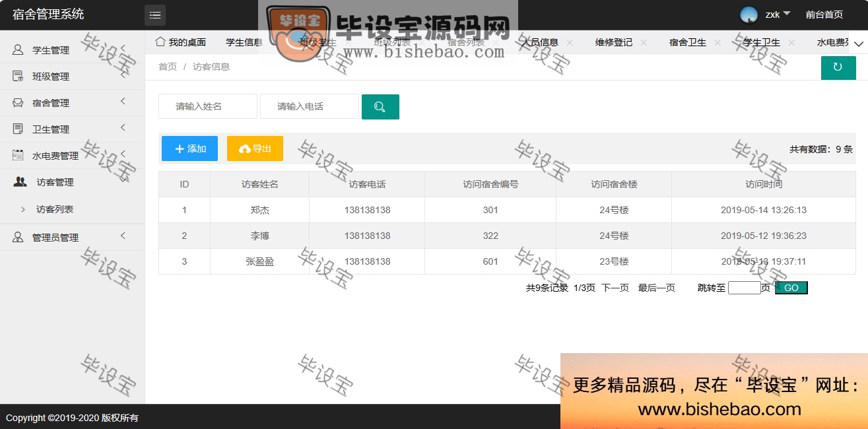Switch to the 宿舍卫生 tab

point(688,42)
